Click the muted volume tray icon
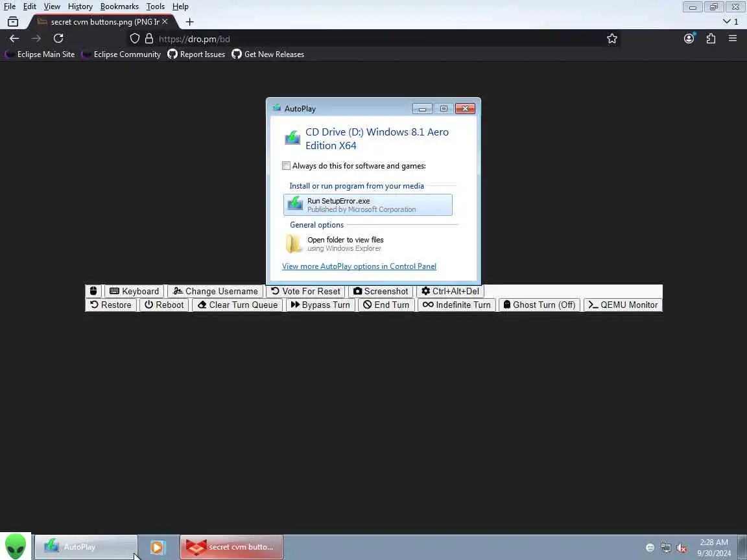The height and width of the screenshot is (560, 747). (682, 548)
